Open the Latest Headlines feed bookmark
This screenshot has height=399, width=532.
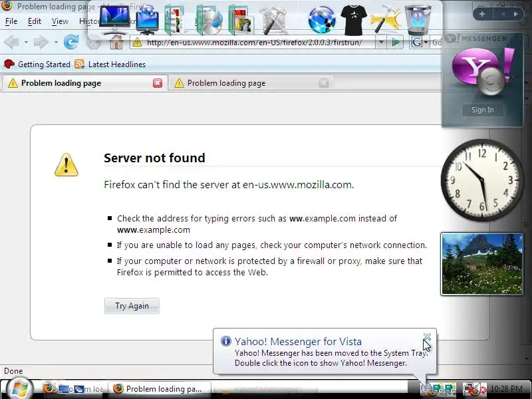click(x=110, y=64)
